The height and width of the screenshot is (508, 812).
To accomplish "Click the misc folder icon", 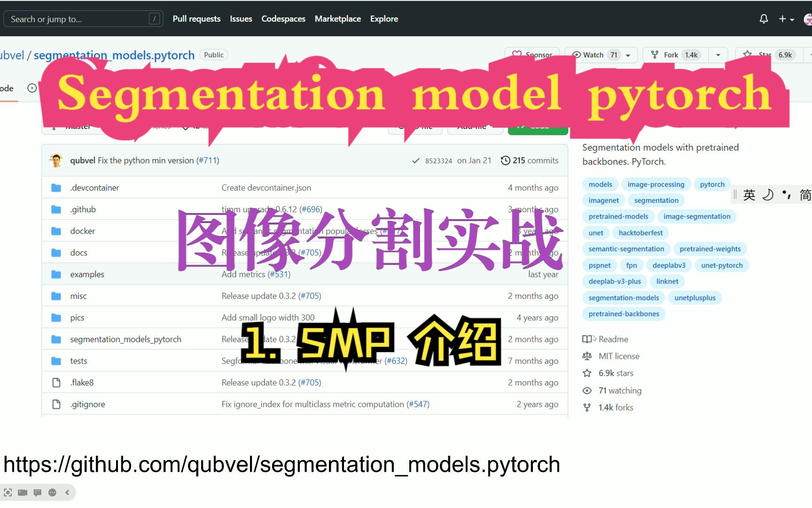I will (x=56, y=296).
